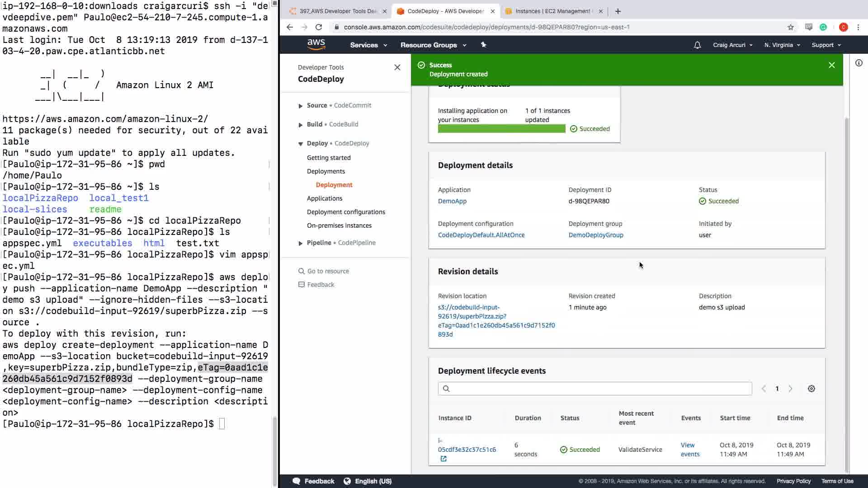Focus the lifecycle events search field
The width and height of the screenshot is (868, 488).
[594, 389]
